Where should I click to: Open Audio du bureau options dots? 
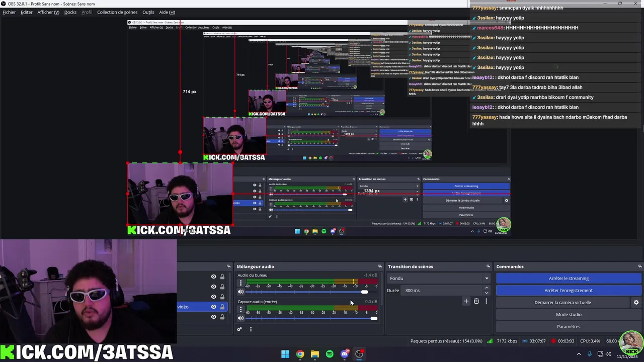pyautogui.click(x=240, y=283)
